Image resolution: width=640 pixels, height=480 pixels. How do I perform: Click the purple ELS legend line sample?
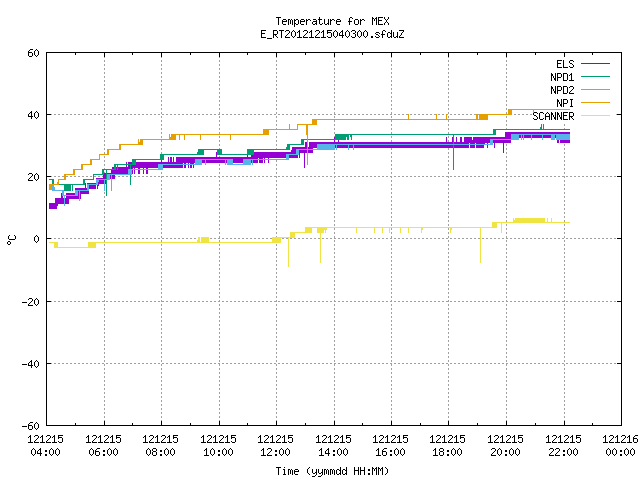(595, 64)
